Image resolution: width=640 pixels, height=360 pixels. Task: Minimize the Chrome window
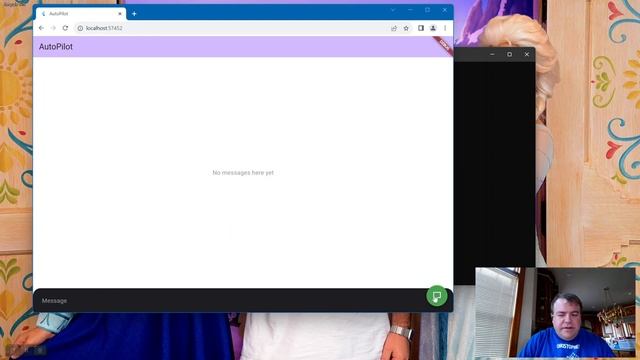pos(410,10)
